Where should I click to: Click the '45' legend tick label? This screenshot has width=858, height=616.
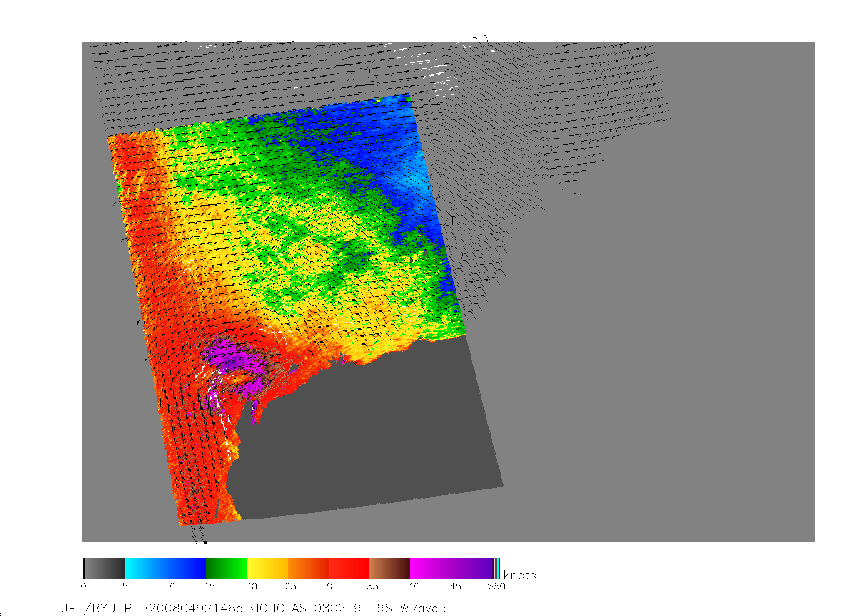[455, 586]
